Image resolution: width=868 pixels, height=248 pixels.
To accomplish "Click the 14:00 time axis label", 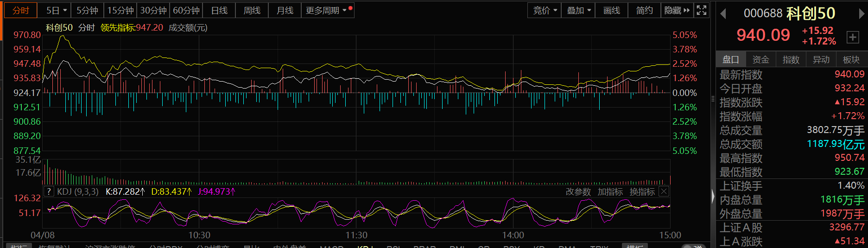I will 513,235.
